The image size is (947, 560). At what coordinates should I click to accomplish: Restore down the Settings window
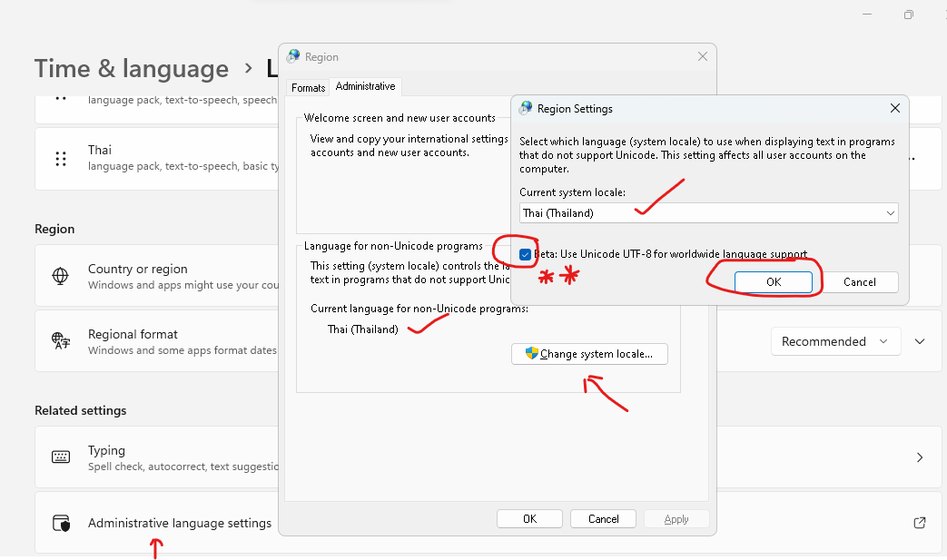(x=908, y=15)
